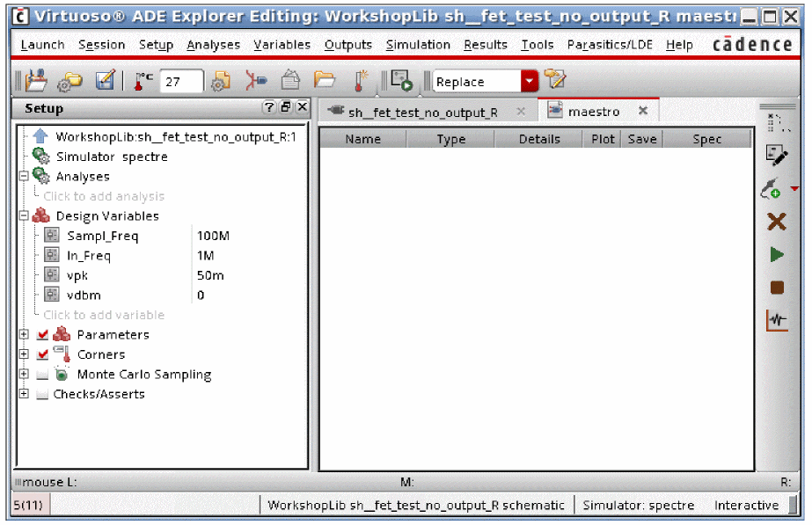The height and width of the screenshot is (525, 812).
Task: Close the Setup panel
Action: point(303,107)
